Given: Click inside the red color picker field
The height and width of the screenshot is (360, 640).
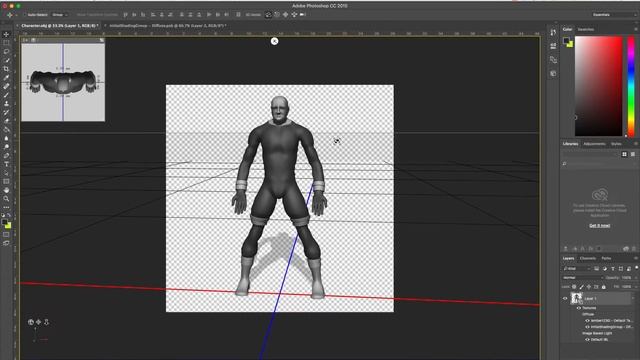Looking at the screenshot, I should pos(599,86).
